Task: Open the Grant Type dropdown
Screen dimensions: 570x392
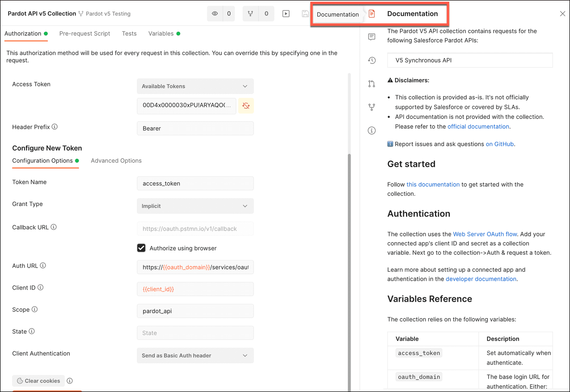Action: [x=195, y=206]
